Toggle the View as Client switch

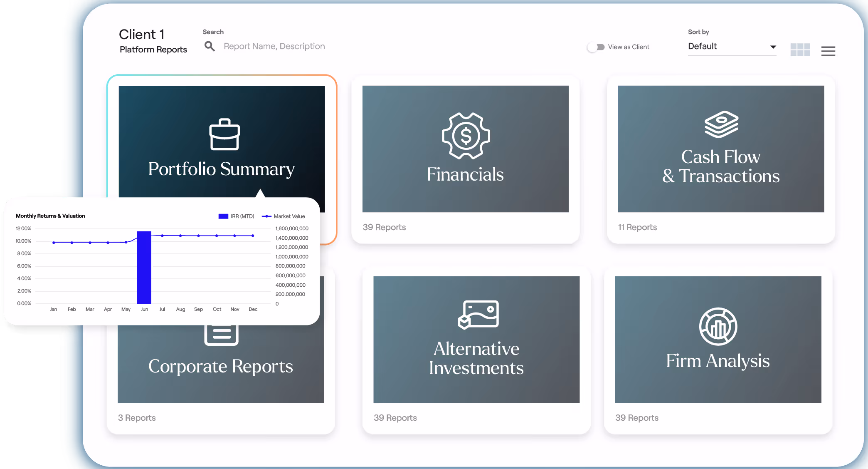tap(596, 47)
